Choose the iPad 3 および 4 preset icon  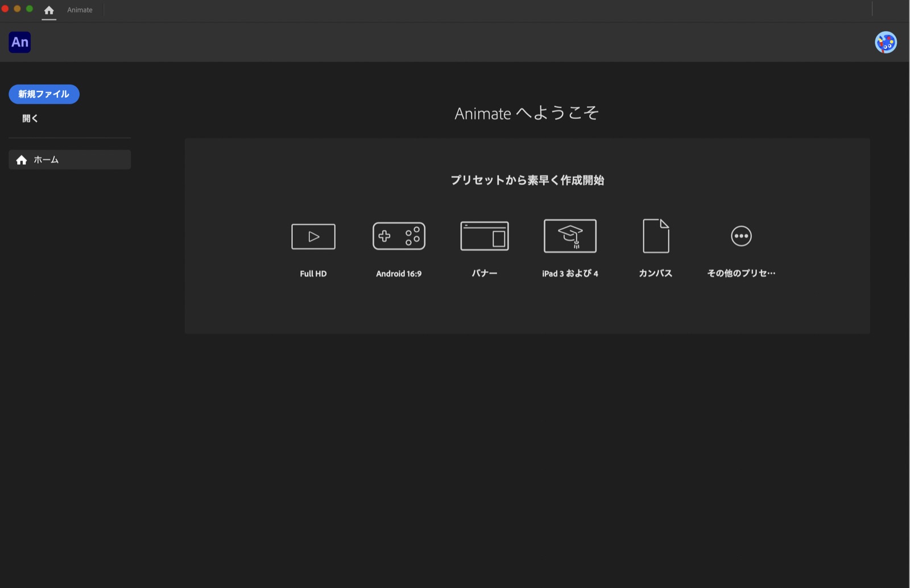pyautogui.click(x=570, y=236)
